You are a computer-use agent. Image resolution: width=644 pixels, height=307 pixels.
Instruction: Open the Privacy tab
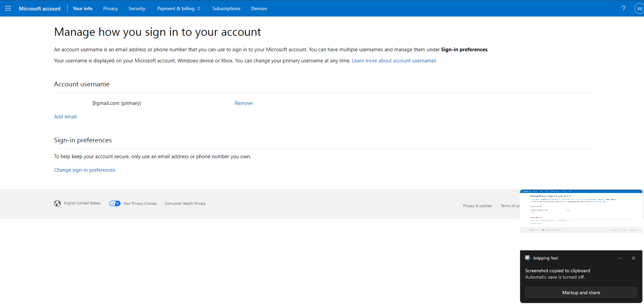(x=110, y=8)
